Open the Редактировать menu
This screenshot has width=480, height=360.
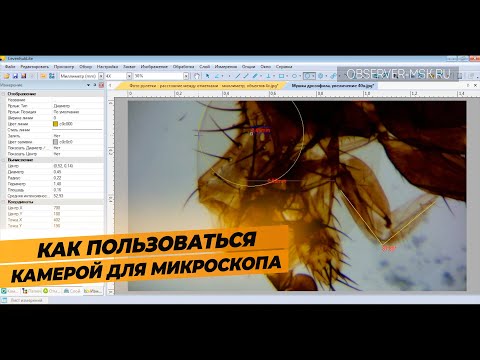(x=35, y=67)
